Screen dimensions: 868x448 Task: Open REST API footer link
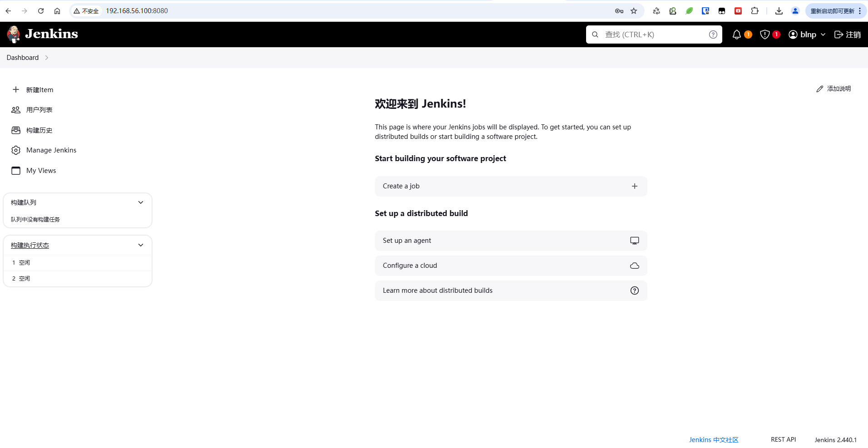pos(783,439)
